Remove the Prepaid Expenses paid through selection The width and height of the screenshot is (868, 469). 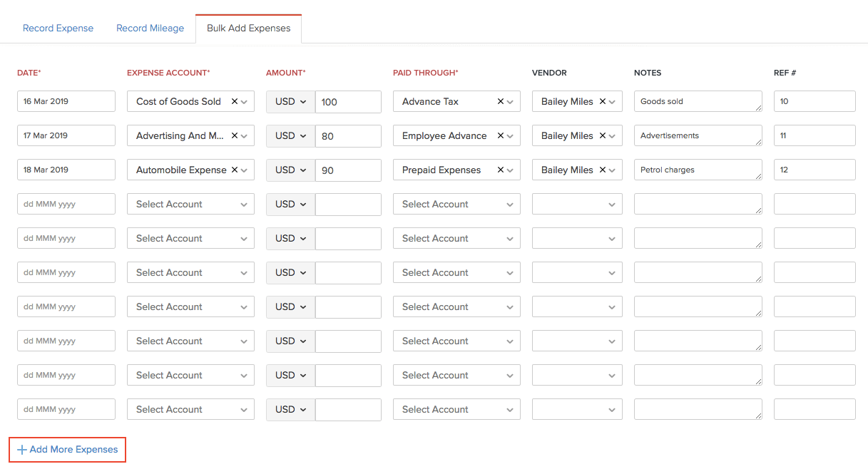[x=499, y=170]
